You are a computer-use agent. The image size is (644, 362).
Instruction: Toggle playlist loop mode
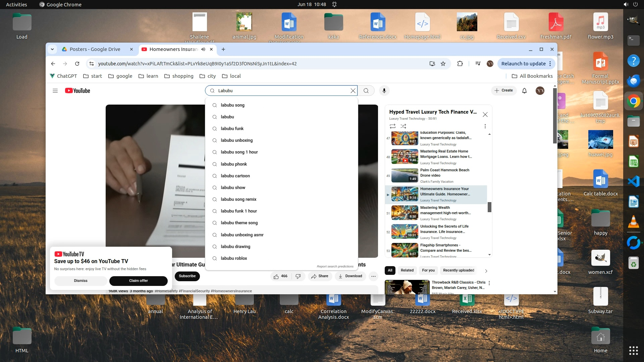[392, 126]
